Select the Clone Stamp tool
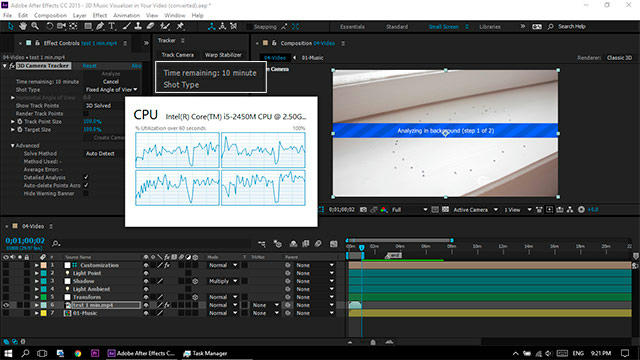640x360 pixels. tap(138, 26)
